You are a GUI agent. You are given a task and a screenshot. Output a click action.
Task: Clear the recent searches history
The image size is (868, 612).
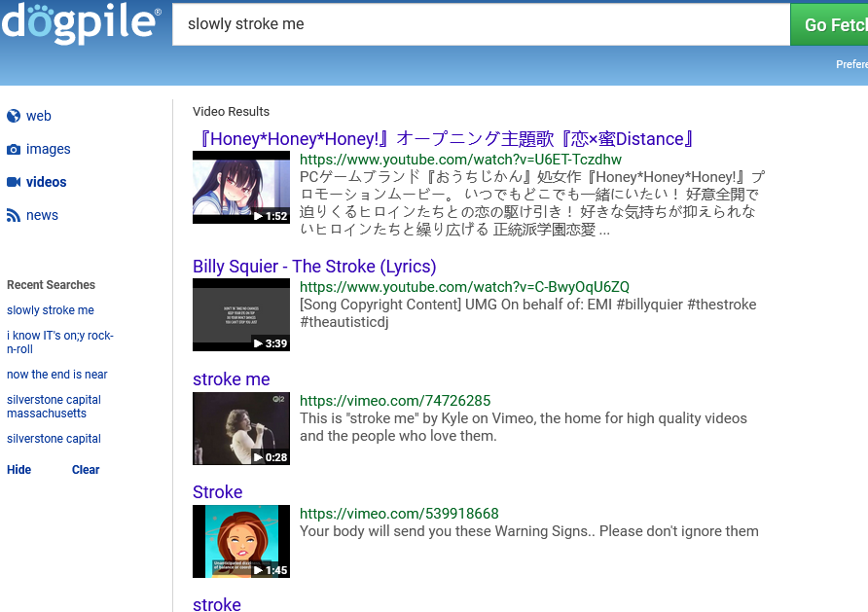click(86, 470)
